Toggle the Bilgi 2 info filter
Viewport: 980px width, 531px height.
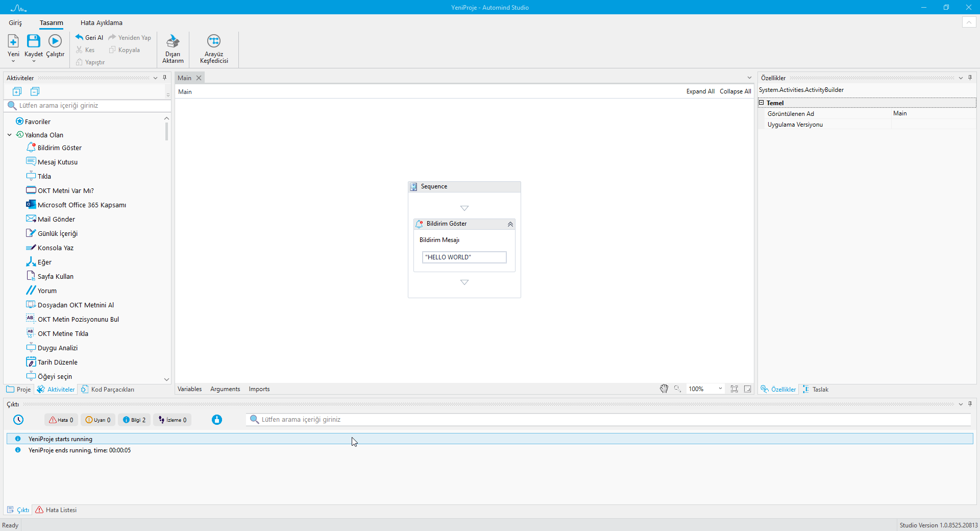134,420
